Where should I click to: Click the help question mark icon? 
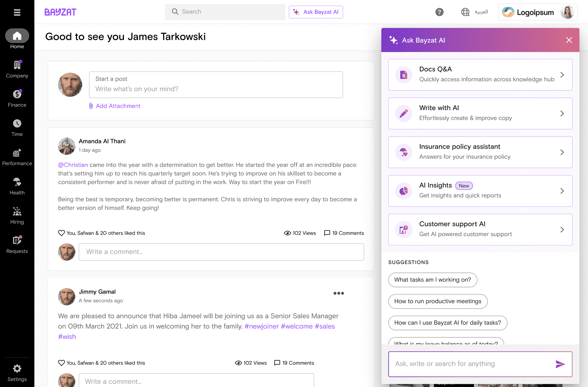[439, 12]
